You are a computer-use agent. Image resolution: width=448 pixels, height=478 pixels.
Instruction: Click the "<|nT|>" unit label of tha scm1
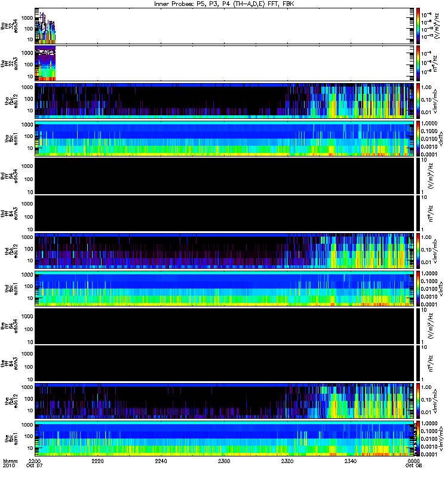click(440, 139)
